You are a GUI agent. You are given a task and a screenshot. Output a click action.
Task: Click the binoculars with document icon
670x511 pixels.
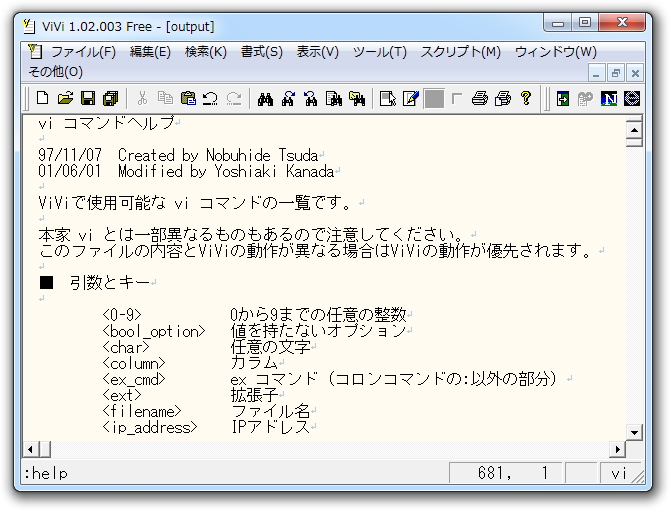tap(334, 99)
